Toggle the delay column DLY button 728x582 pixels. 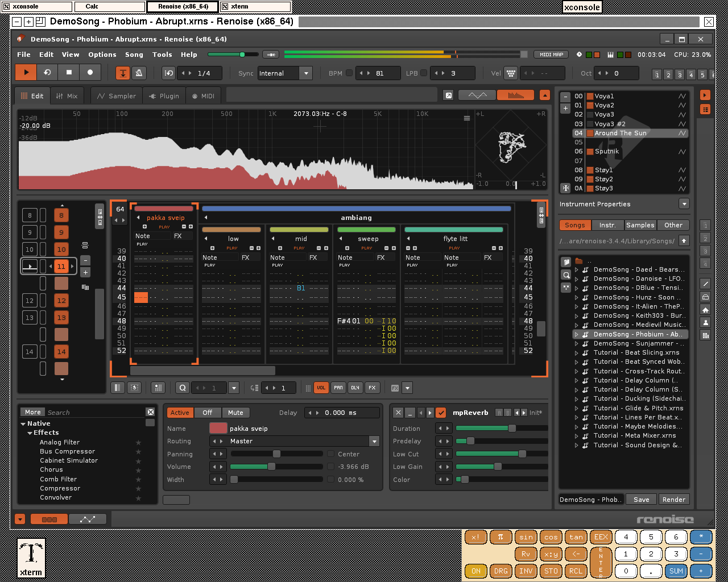355,388
